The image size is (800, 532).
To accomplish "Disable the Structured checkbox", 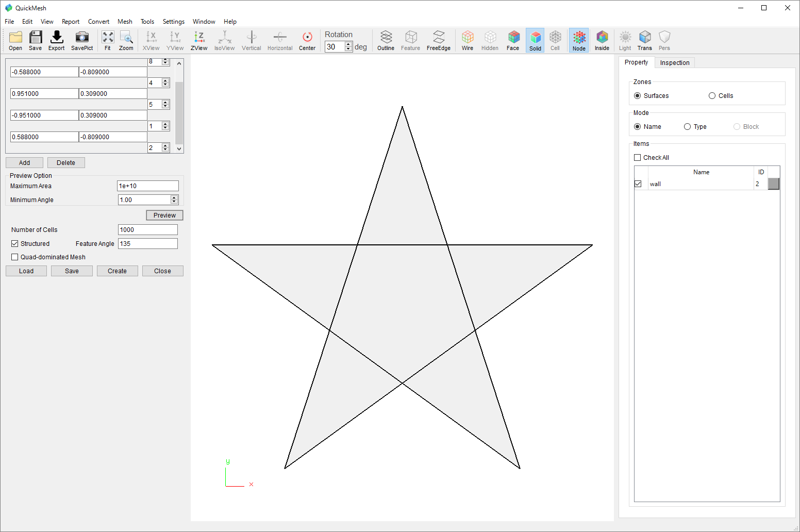I will (15, 244).
